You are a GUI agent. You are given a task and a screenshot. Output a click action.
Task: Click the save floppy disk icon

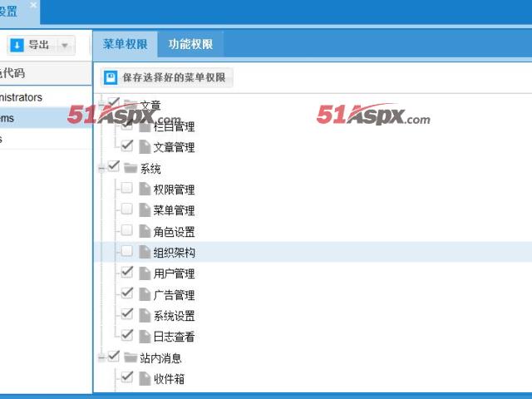pyautogui.click(x=111, y=77)
